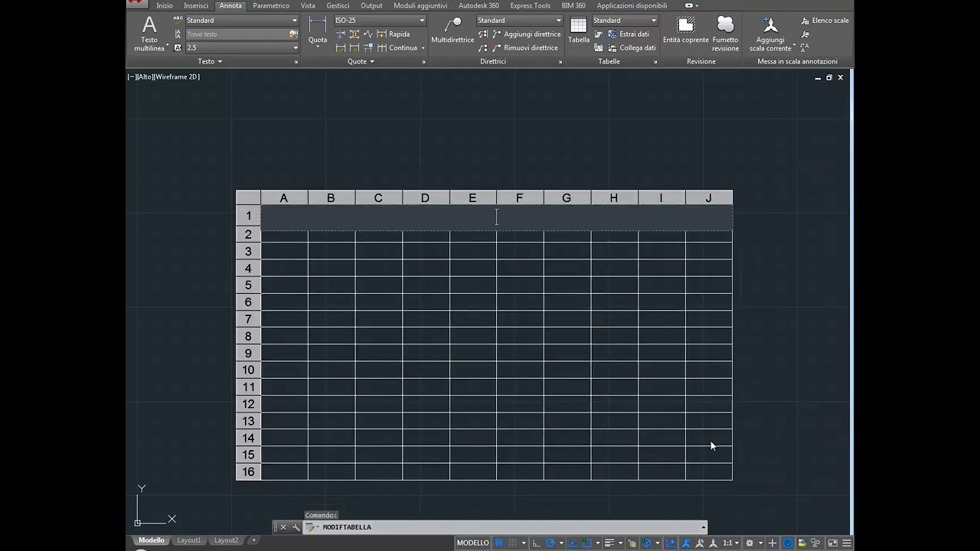Open the Layout1 tab
The width and height of the screenshot is (980, 551).
188,540
